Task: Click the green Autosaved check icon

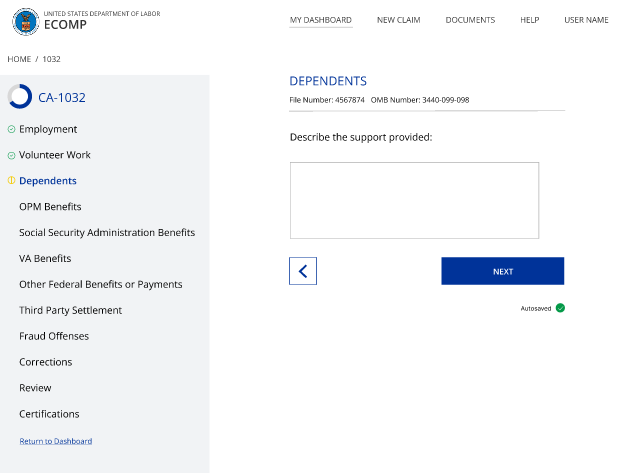Action: (560, 308)
